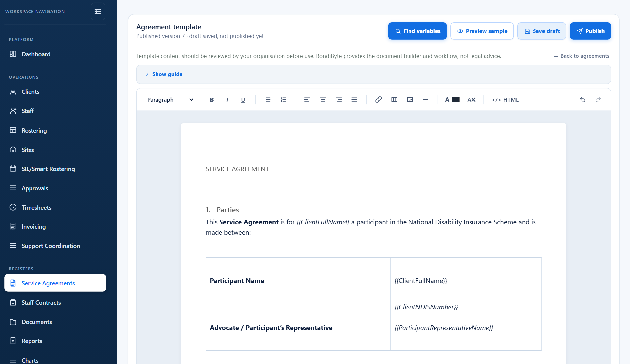630x364 pixels.
Task: Open Dashboard in the sidebar
Action: (55, 54)
